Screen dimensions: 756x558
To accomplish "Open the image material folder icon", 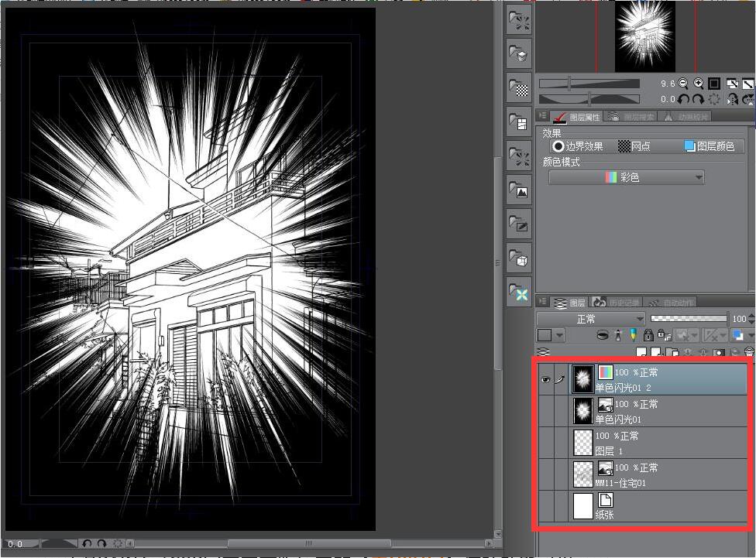I will pyautogui.click(x=518, y=188).
